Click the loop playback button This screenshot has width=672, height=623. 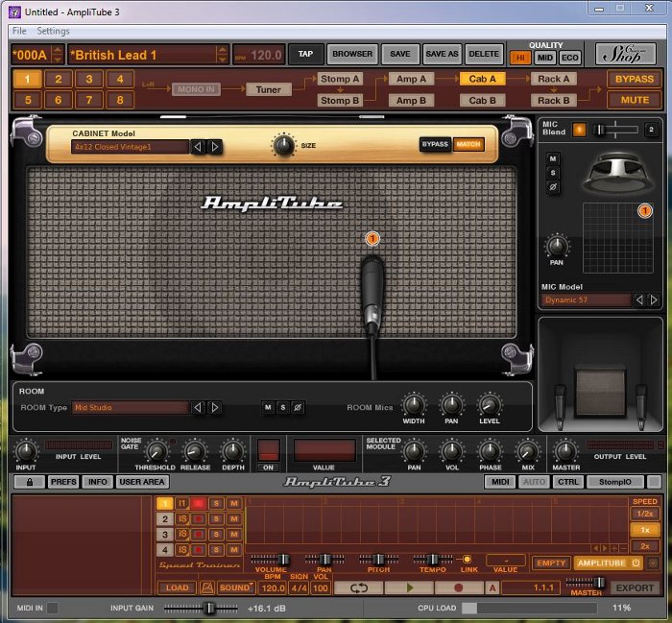click(x=358, y=587)
